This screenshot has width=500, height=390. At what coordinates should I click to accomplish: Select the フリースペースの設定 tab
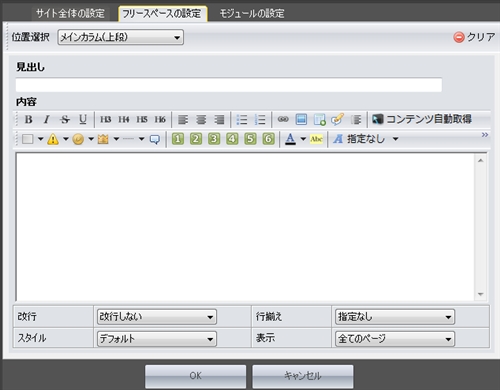(x=162, y=14)
